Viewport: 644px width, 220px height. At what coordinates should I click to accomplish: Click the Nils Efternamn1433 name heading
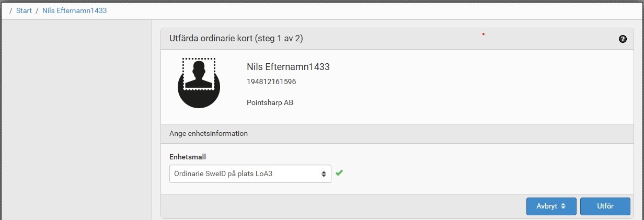click(288, 67)
